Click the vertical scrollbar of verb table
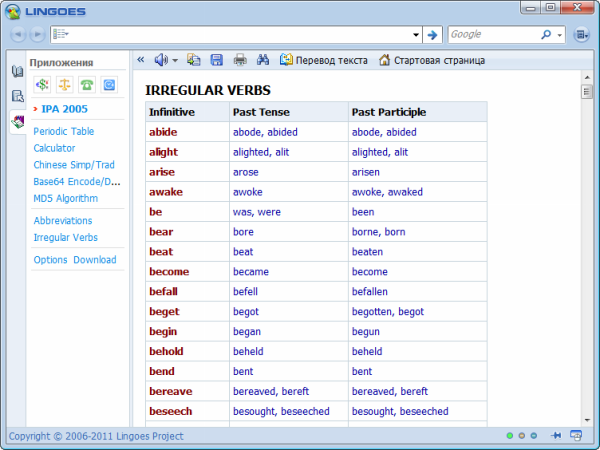 (x=587, y=250)
